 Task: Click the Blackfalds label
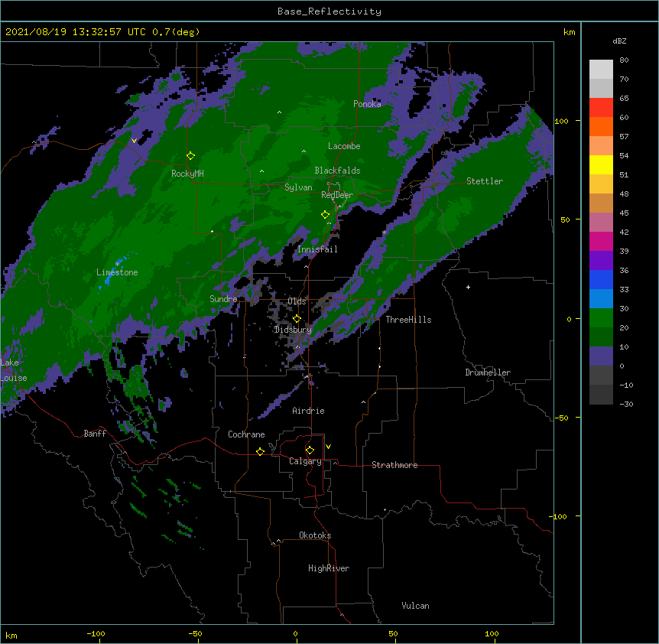[x=337, y=171]
